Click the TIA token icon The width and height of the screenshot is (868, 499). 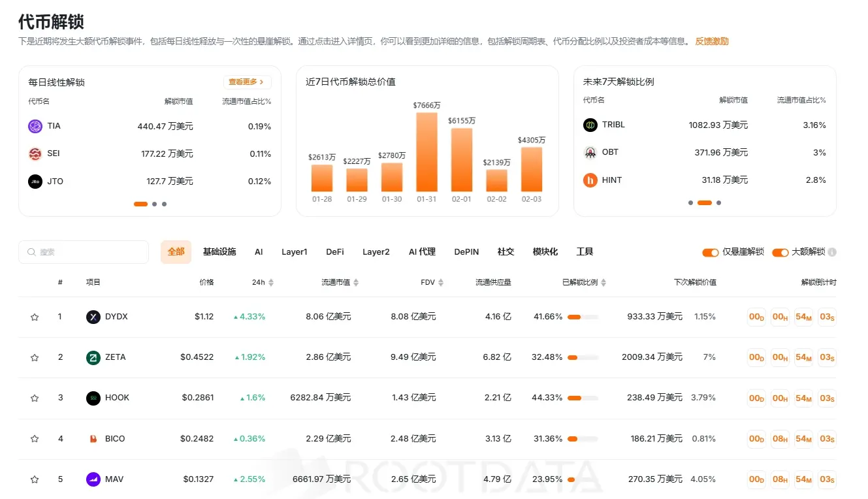pyautogui.click(x=35, y=126)
